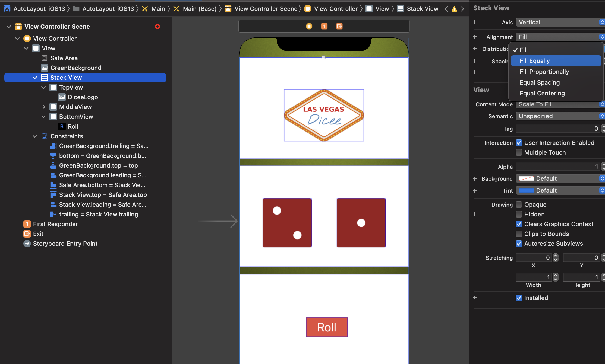
Task: Enable the Clips to Bounds checkbox
Action: [519, 234]
